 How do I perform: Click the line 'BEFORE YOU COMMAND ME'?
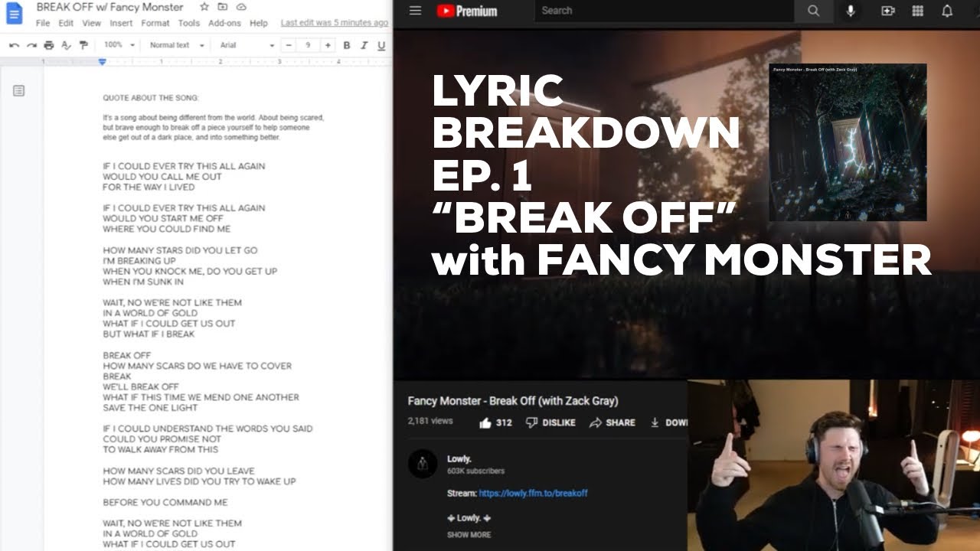pos(165,503)
